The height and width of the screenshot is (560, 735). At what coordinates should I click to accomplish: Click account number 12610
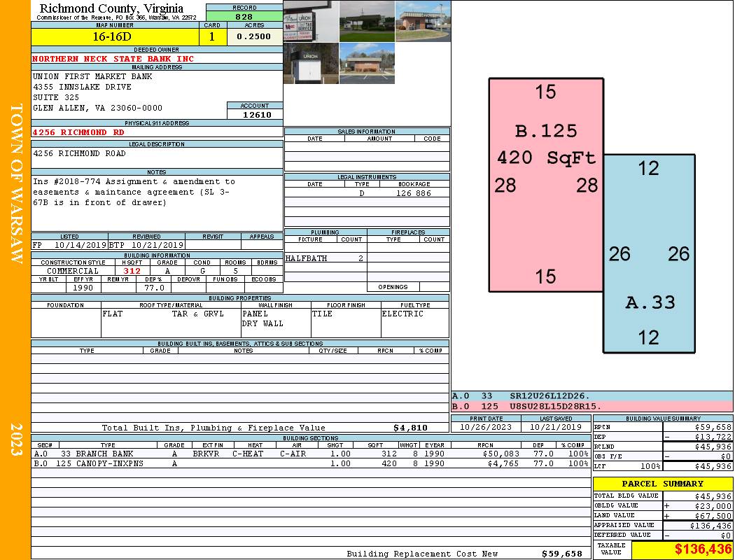click(257, 115)
